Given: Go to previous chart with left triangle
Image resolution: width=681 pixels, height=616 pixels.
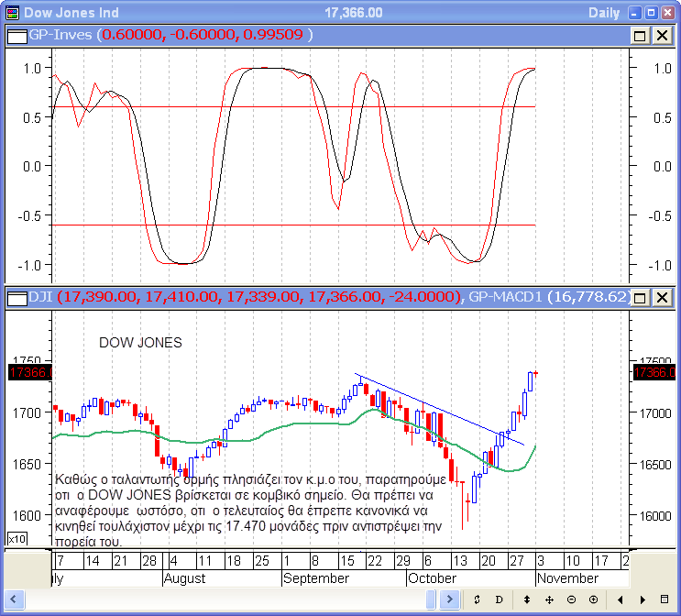Looking at the screenshot, I should [621, 599].
